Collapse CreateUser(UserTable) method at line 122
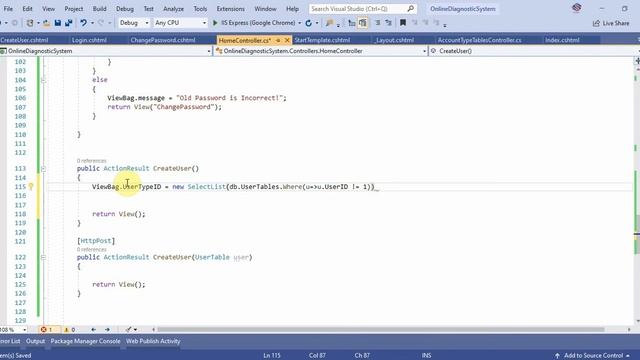The image size is (640, 360). coord(43,258)
